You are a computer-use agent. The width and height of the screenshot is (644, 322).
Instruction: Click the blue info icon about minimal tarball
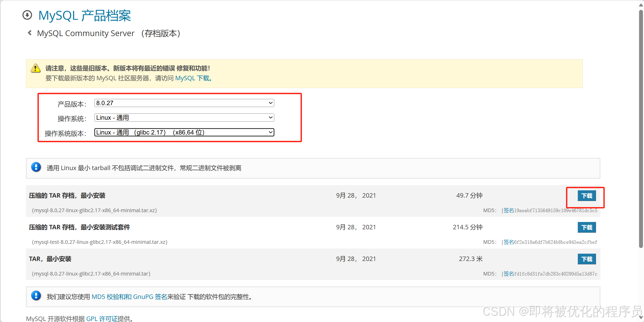[x=36, y=167]
